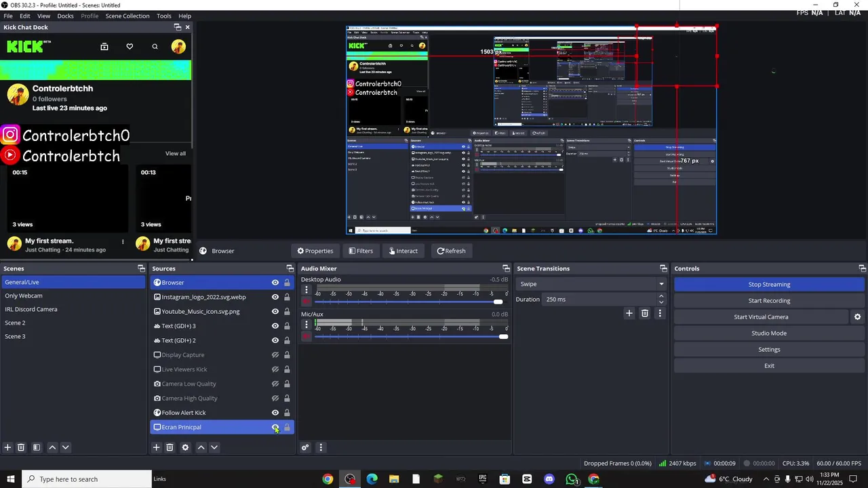868x488 pixels.
Task: Move selected source down
Action: tap(214, 447)
